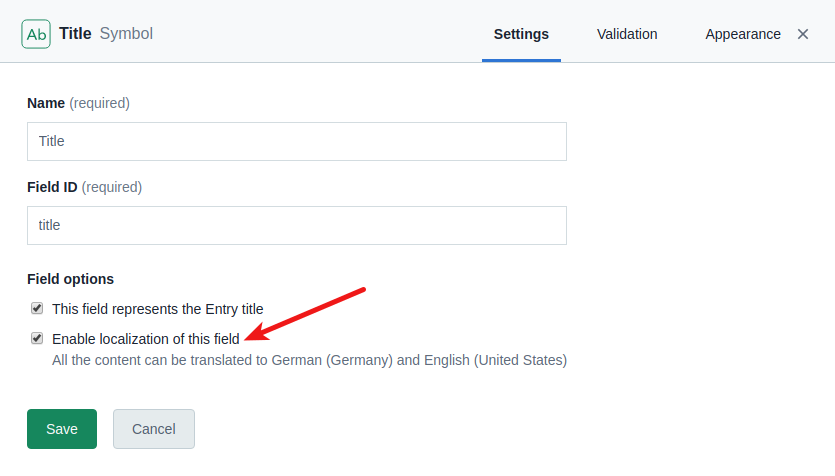
Task: Click the "Enable localization of this field" label
Action: (x=146, y=339)
